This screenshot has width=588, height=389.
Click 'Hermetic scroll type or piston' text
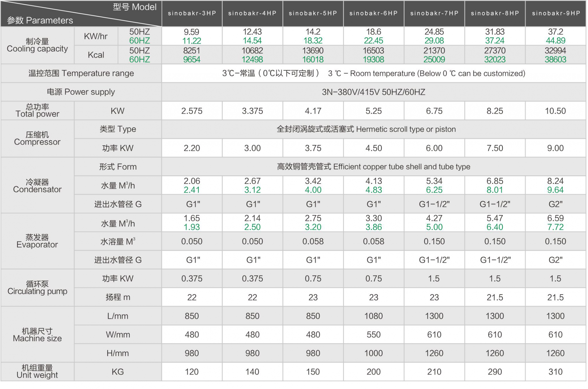click(x=406, y=129)
